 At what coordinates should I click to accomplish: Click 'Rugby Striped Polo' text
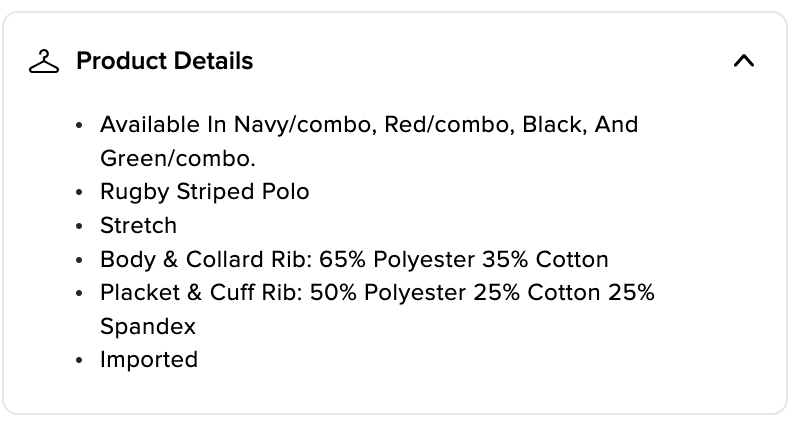point(204,192)
